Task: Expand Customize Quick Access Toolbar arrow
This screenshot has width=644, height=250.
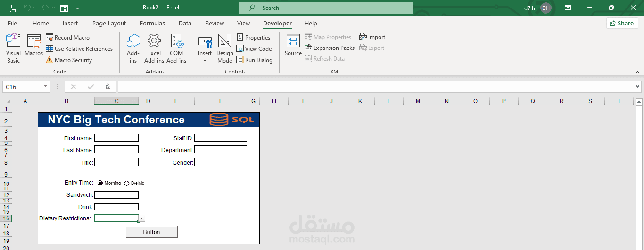Action: coord(77,8)
